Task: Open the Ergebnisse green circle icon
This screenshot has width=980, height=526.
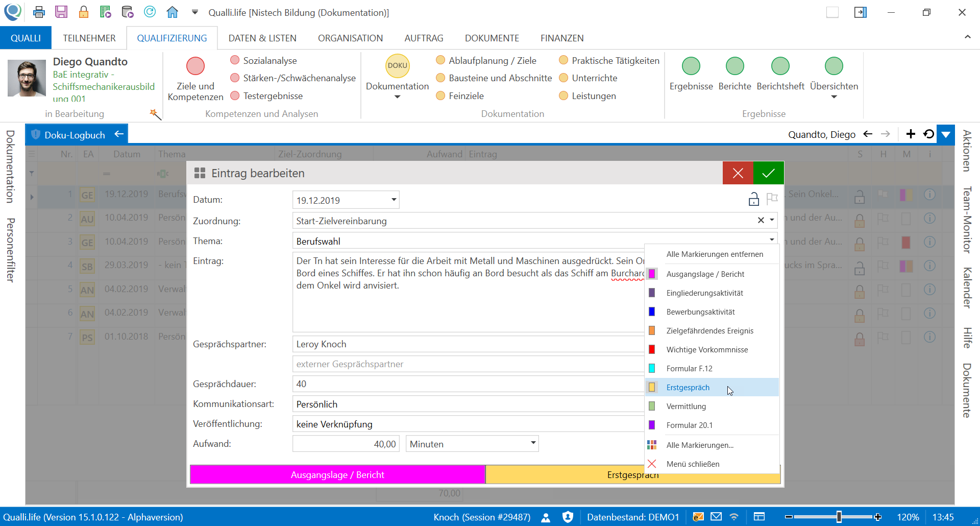Action: click(x=691, y=66)
